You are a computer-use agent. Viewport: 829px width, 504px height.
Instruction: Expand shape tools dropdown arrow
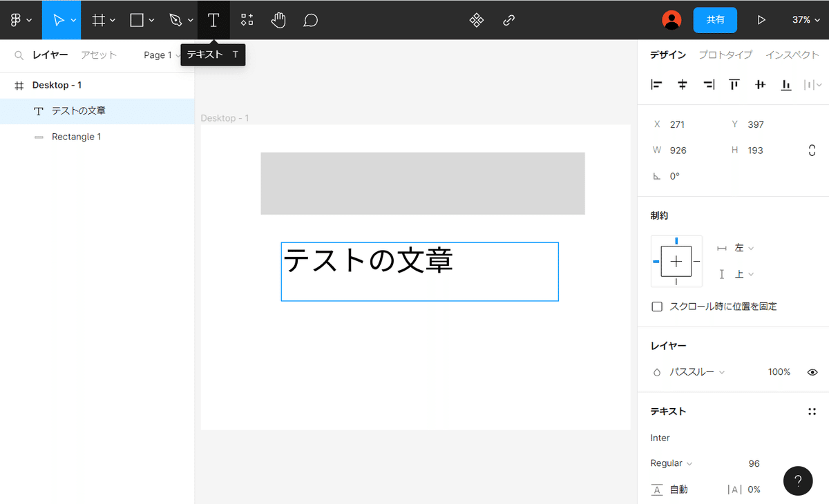point(151,21)
